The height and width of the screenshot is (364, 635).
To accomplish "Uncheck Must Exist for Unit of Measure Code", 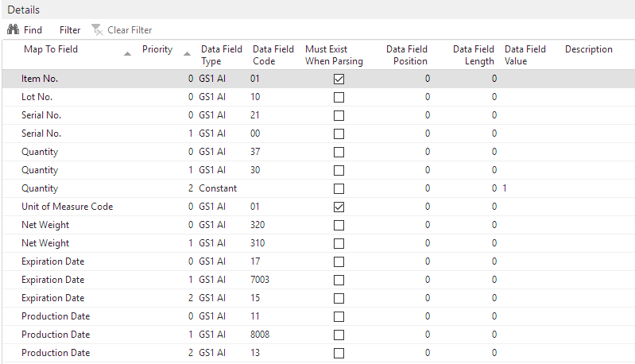I will pyautogui.click(x=339, y=207).
